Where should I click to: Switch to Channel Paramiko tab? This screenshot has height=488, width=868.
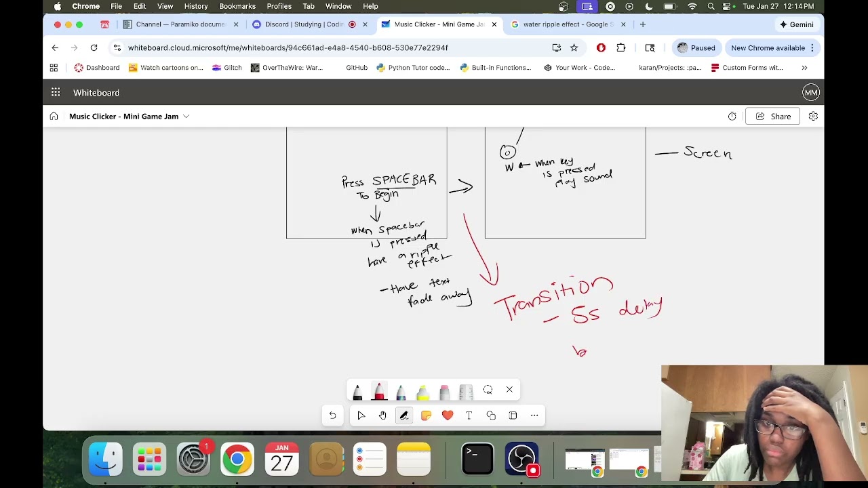179,24
